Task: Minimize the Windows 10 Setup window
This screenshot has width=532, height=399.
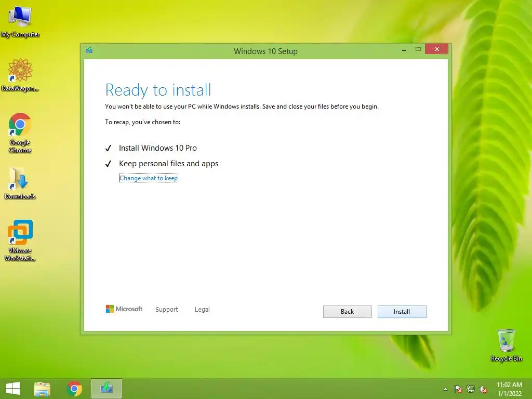Action: click(x=404, y=50)
